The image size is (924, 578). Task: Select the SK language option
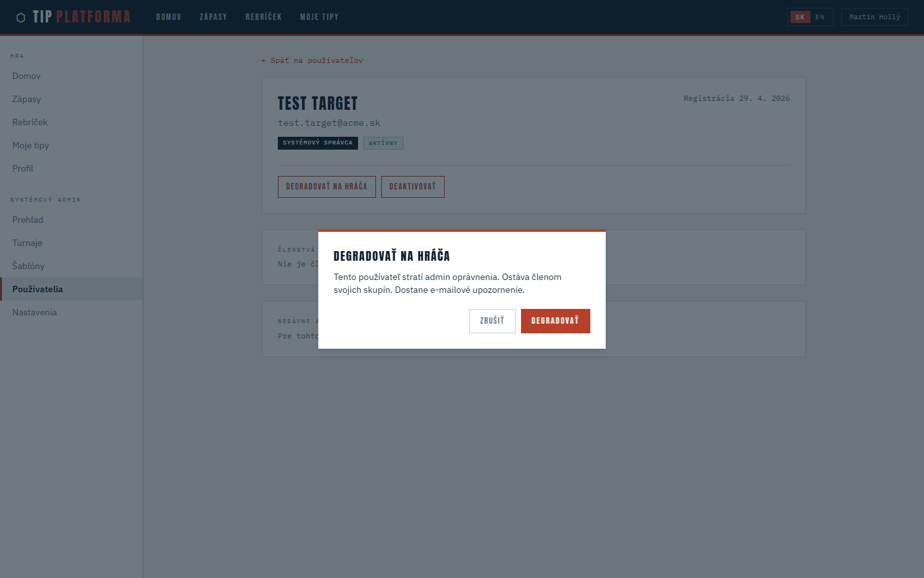[x=800, y=17]
